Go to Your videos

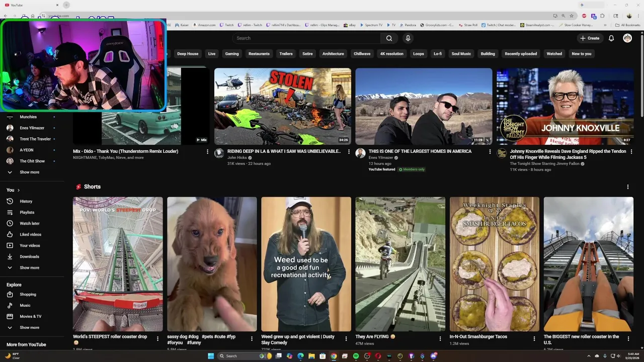[30, 245]
